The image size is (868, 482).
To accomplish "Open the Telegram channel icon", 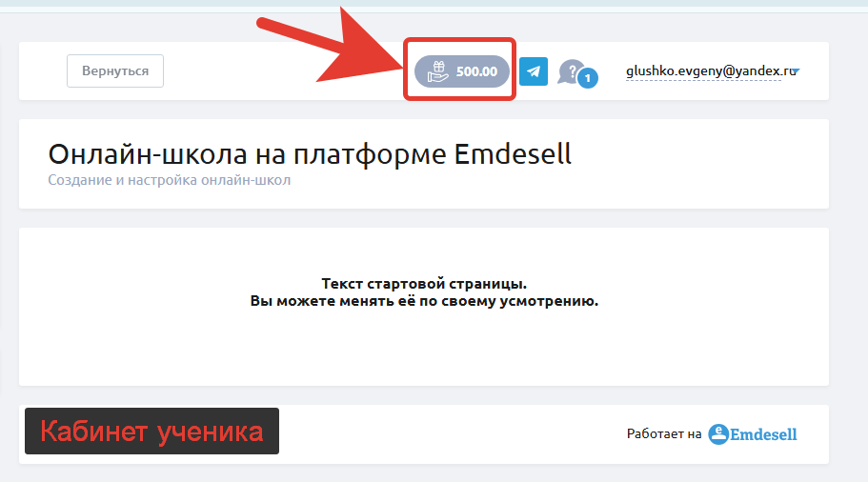I will point(534,71).
